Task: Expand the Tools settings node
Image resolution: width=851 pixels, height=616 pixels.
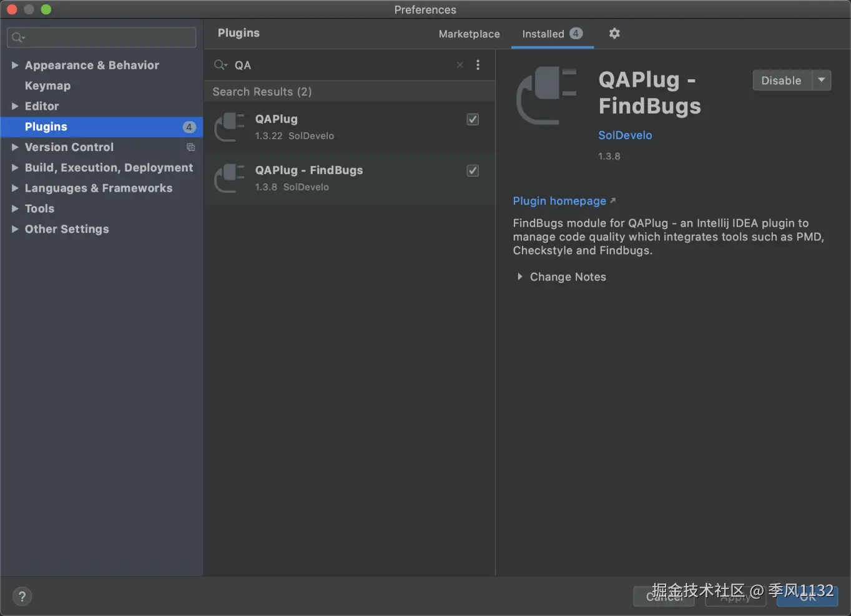Action: click(15, 208)
